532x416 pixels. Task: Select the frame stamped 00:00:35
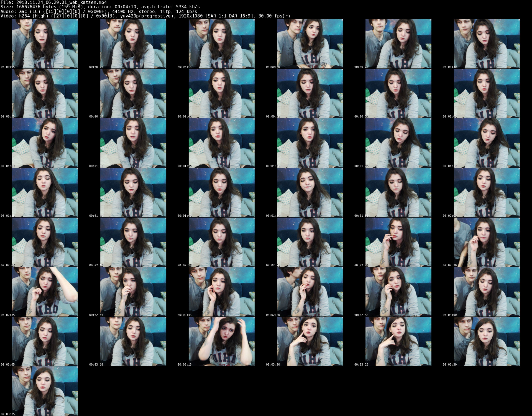45,93
